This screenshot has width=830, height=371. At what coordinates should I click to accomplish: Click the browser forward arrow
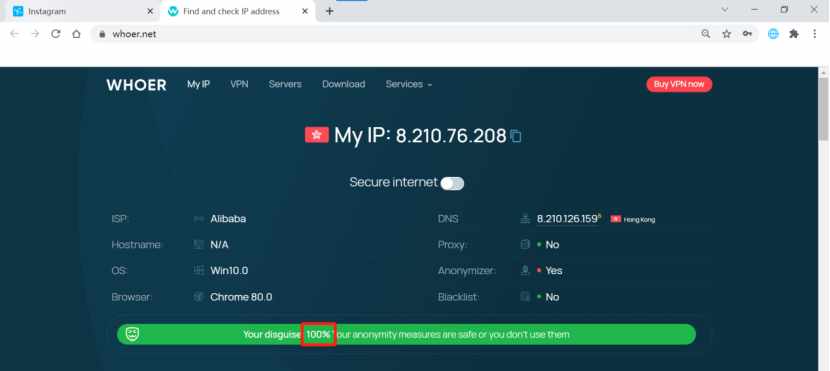tap(35, 34)
